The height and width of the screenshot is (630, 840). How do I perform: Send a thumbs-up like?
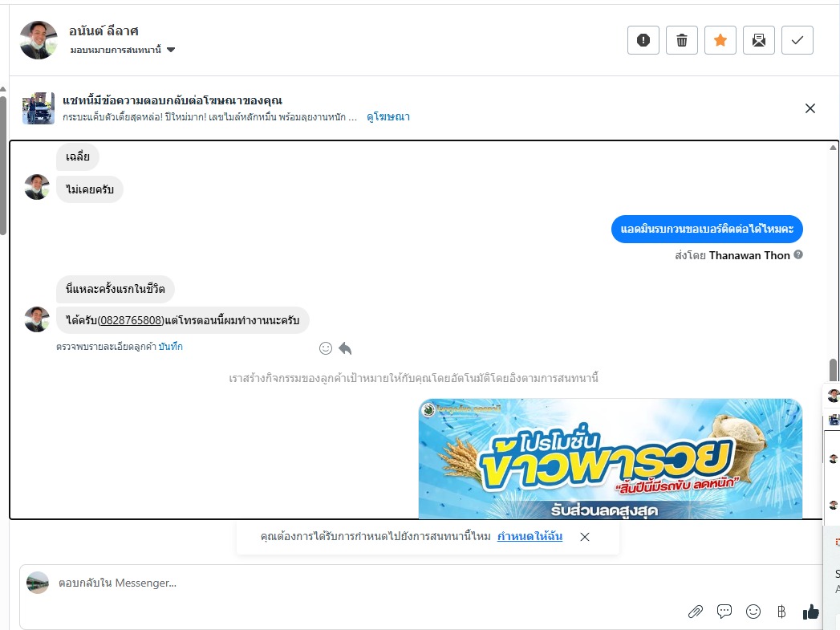[810, 612]
